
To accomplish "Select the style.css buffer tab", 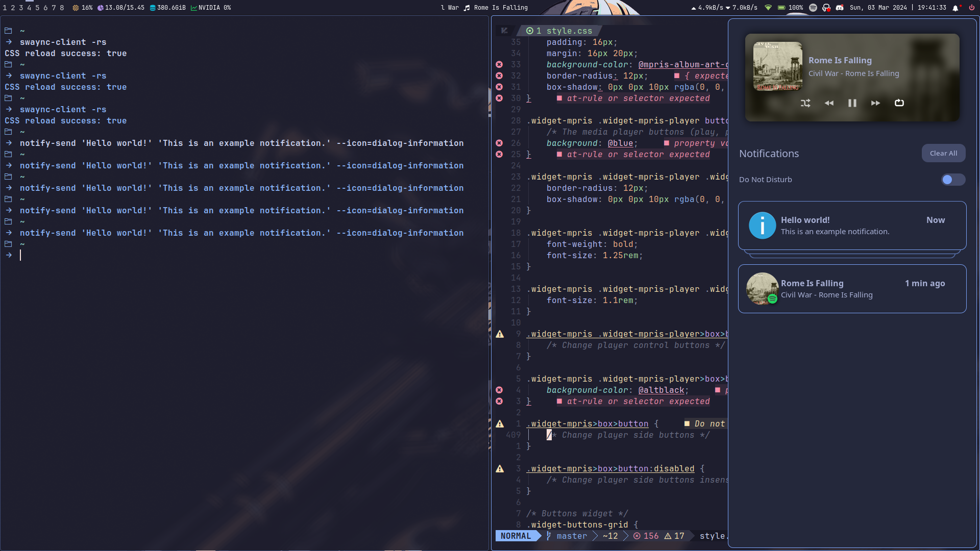I will tap(559, 31).
